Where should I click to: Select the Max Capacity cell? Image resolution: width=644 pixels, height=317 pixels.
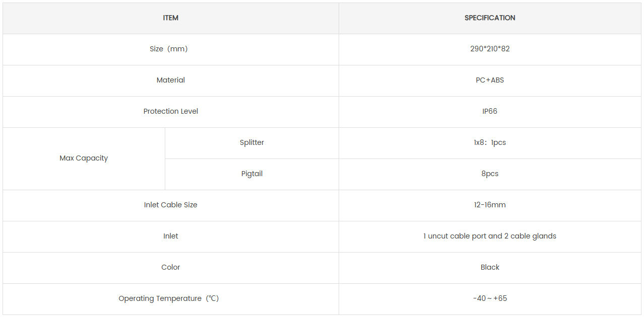(x=84, y=158)
